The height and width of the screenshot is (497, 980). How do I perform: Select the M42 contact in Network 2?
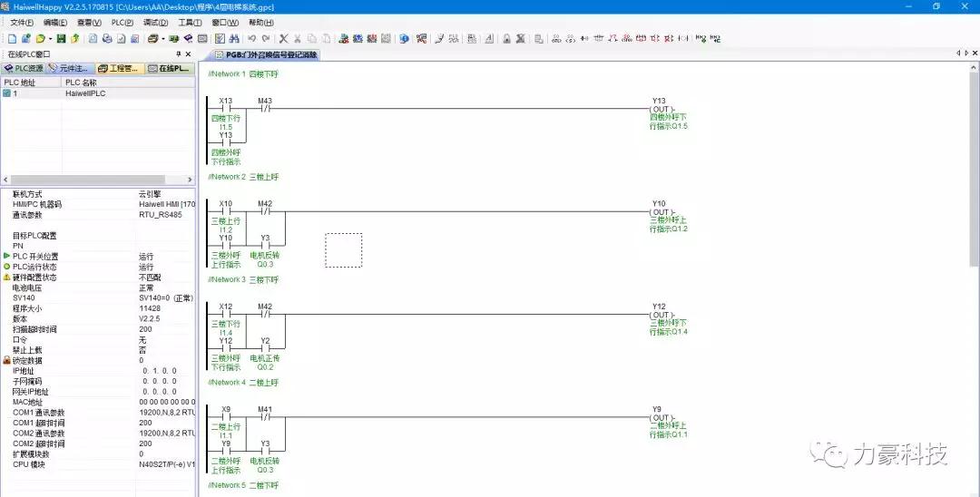[265, 212]
